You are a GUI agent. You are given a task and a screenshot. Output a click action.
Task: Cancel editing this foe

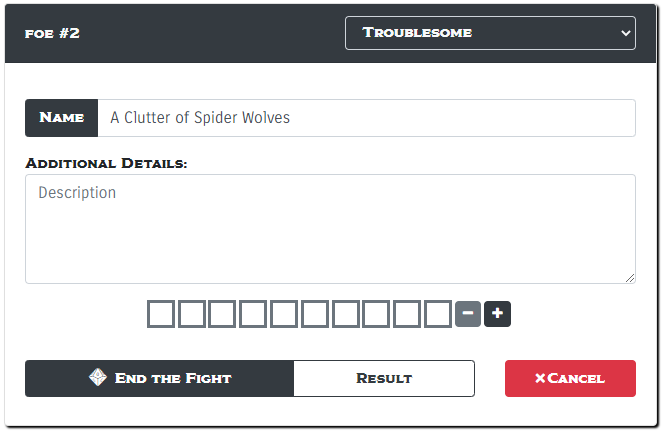(x=570, y=378)
